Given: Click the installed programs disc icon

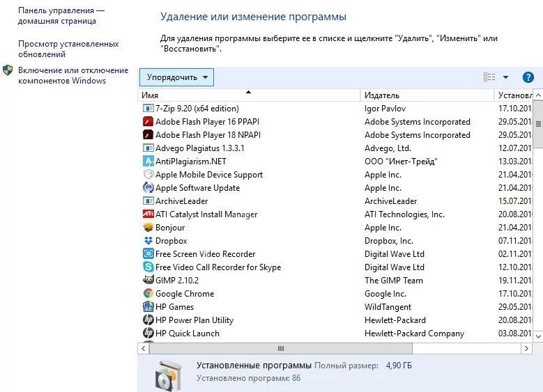Looking at the screenshot, I should click(x=168, y=376).
